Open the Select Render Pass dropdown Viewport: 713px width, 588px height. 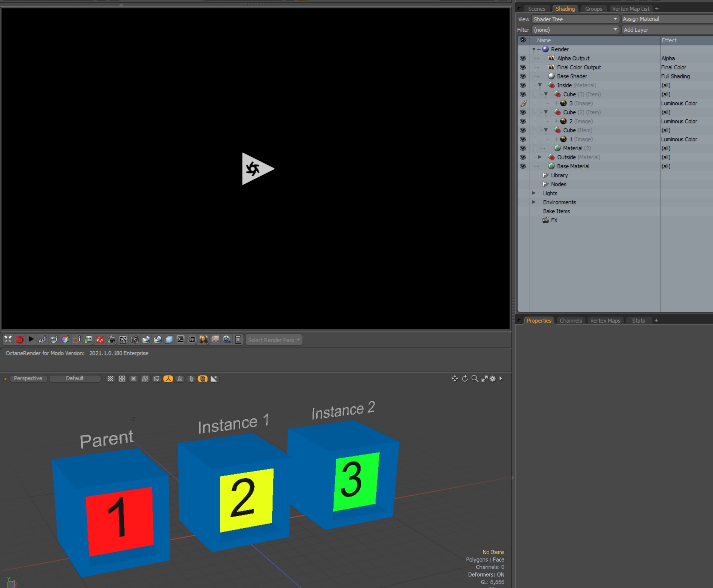[x=273, y=340]
